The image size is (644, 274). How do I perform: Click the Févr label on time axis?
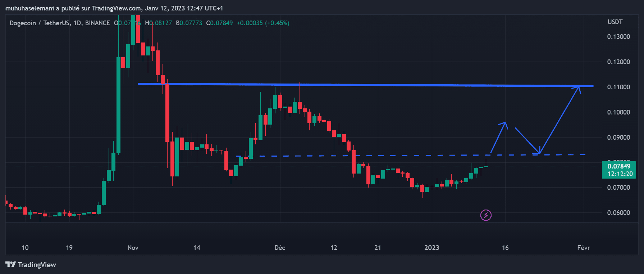point(584,248)
